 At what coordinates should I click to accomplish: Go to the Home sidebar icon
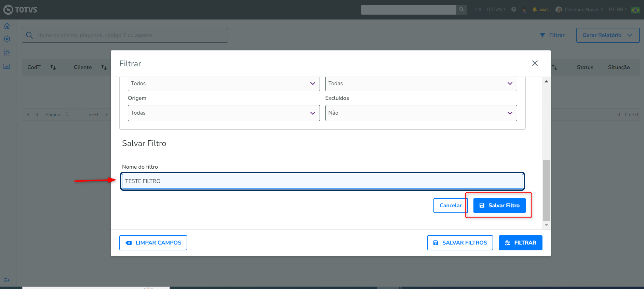click(x=7, y=26)
